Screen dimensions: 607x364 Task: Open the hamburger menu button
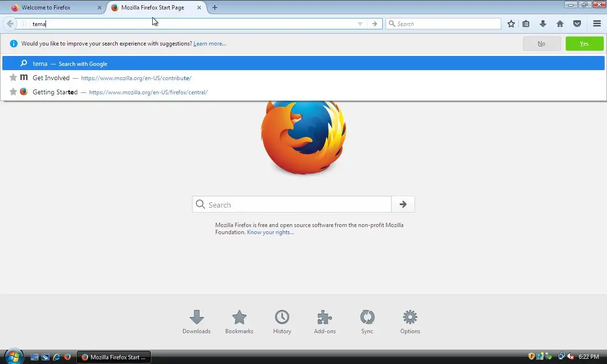pos(597,24)
